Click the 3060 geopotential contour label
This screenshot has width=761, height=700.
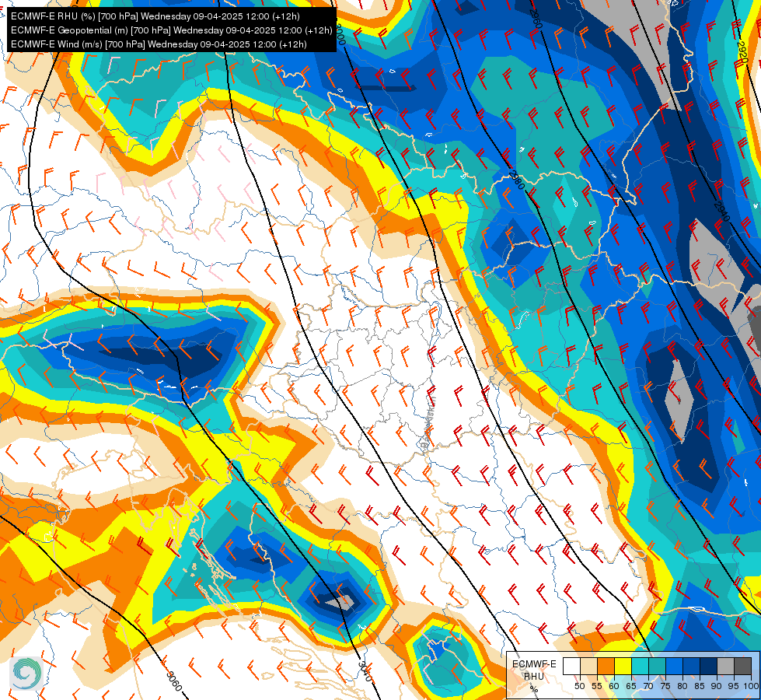(174, 681)
